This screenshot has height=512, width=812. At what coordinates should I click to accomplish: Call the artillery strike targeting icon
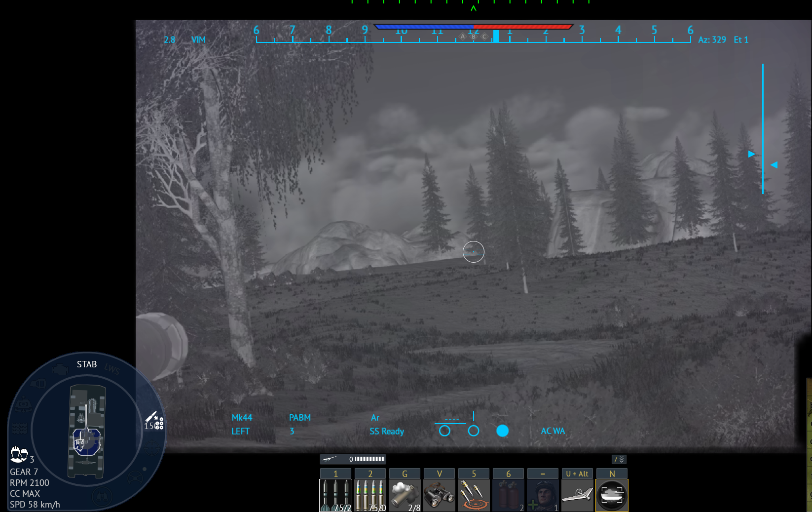coord(474,495)
